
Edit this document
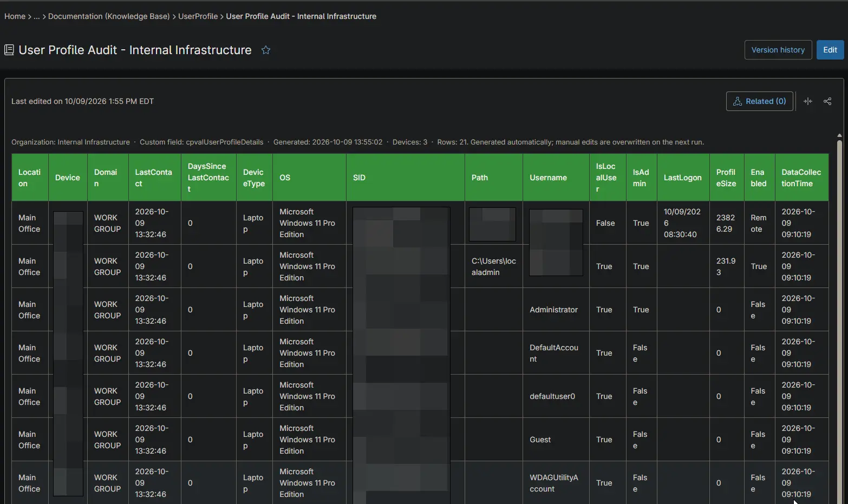coord(830,50)
